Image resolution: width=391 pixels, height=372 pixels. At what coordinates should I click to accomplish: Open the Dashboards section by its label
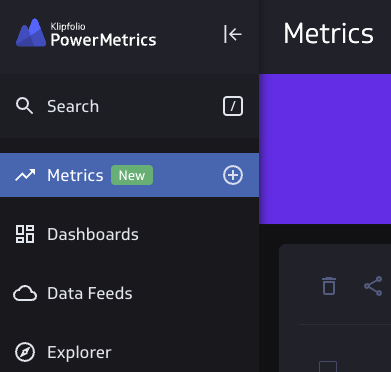[x=93, y=234]
